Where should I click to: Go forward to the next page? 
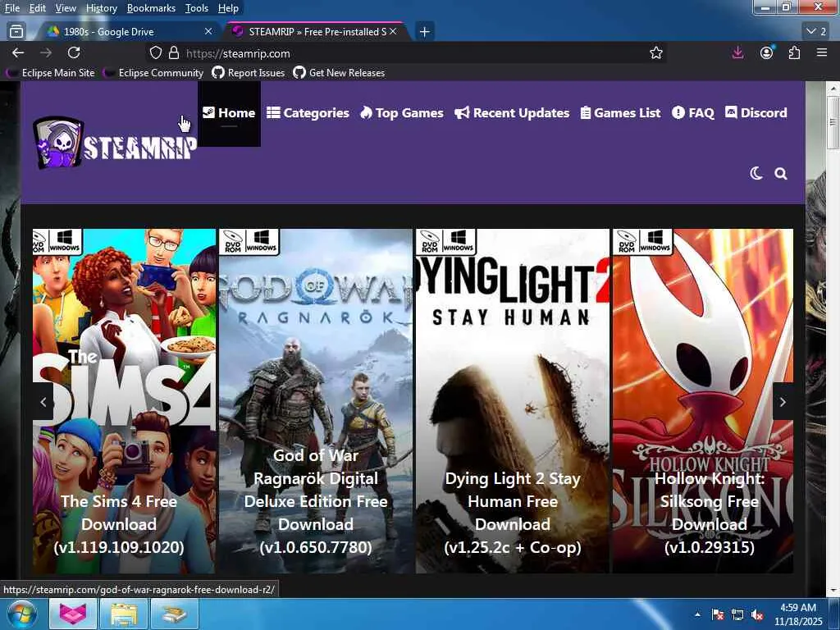point(46,52)
